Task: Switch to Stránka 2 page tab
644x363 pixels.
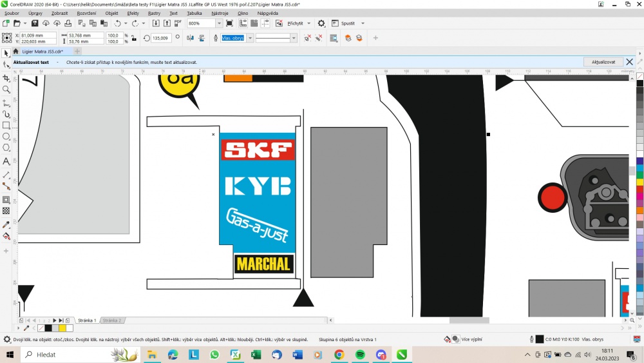Action: point(111,320)
